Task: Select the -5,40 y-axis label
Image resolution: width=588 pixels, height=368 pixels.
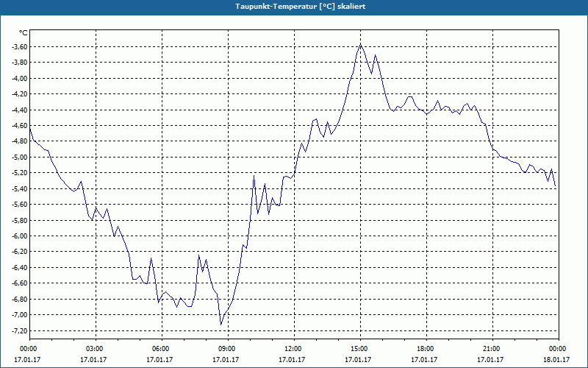Action: tap(20, 189)
